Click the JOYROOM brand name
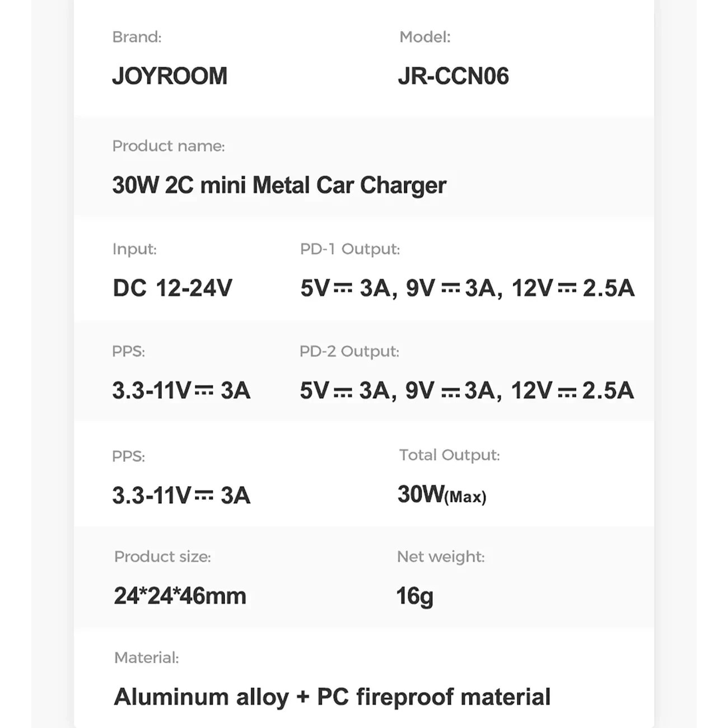This screenshot has height=728, width=728. [170, 76]
